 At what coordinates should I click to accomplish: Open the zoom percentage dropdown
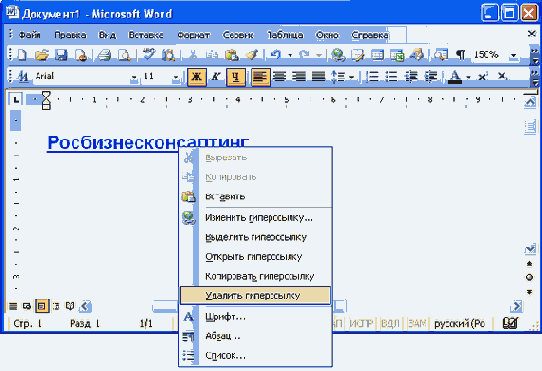[x=514, y=55]
